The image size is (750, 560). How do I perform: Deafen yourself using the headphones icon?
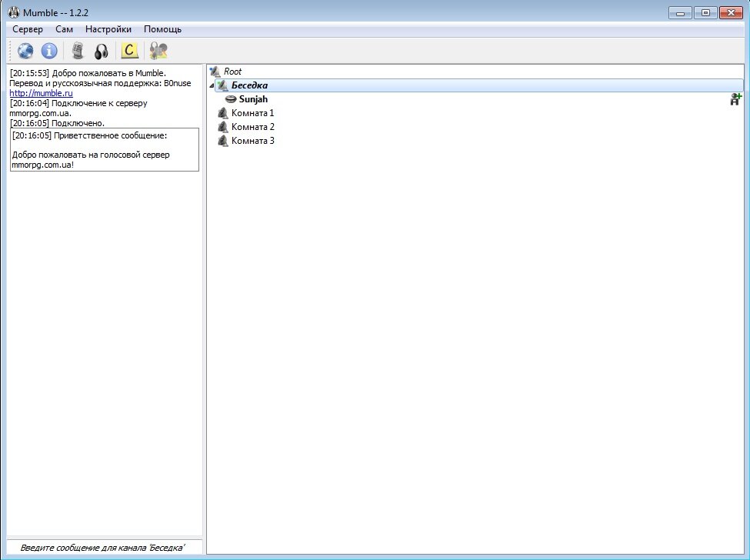(x=101, y=52)
